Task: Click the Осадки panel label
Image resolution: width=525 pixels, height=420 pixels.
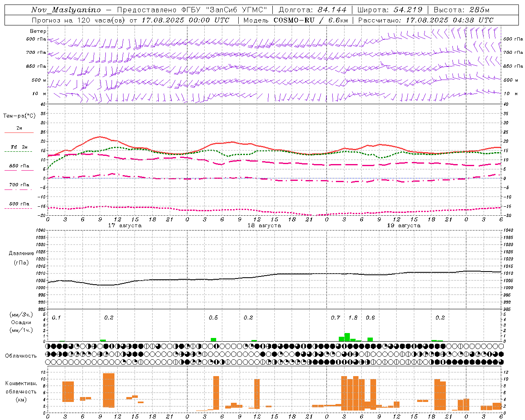Action: [21, 322]
